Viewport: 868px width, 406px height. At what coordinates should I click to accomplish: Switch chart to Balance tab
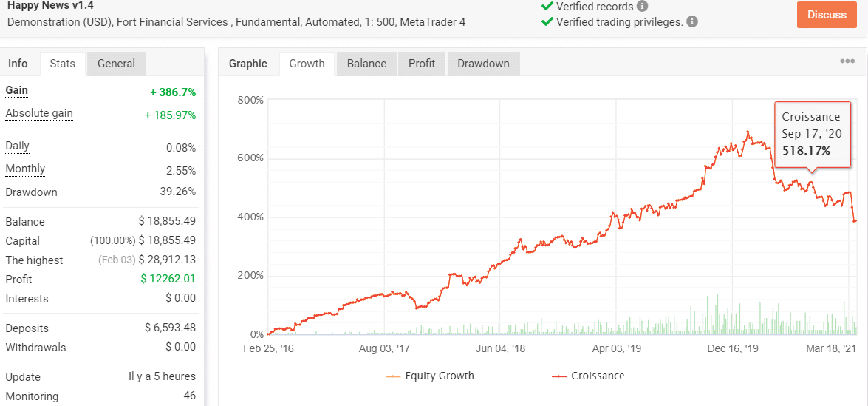coord(366,64)
